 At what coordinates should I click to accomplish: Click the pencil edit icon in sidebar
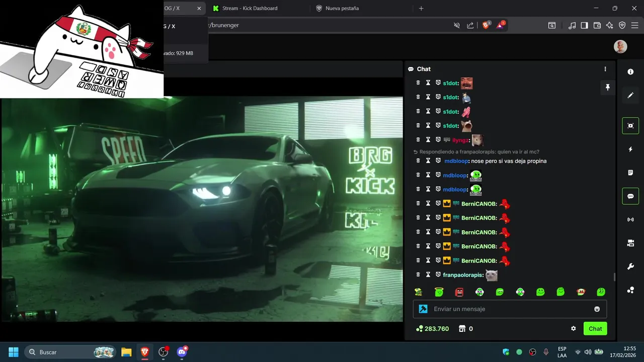coord(630,95)
